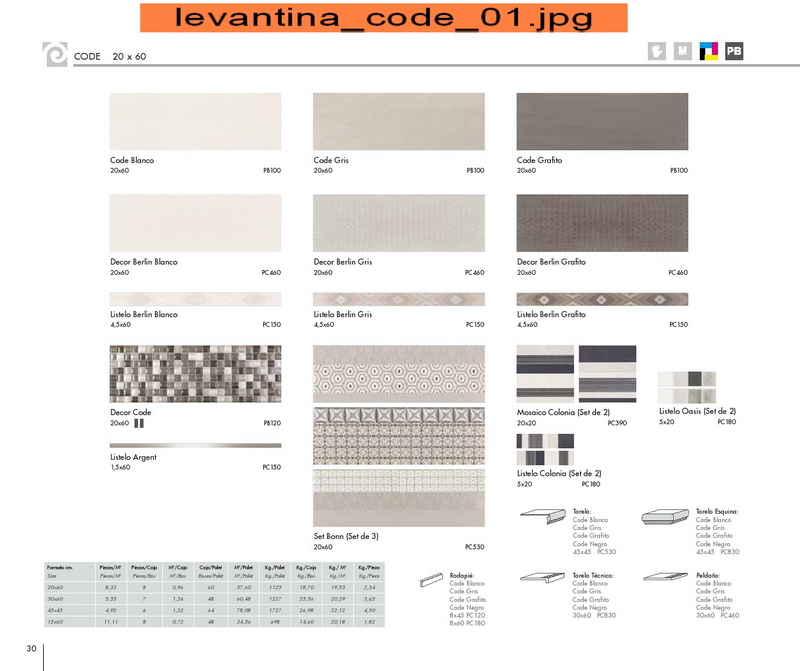Click the gray M icon in header
Screen dimensions: 800x671
click(x=683, y=51)
